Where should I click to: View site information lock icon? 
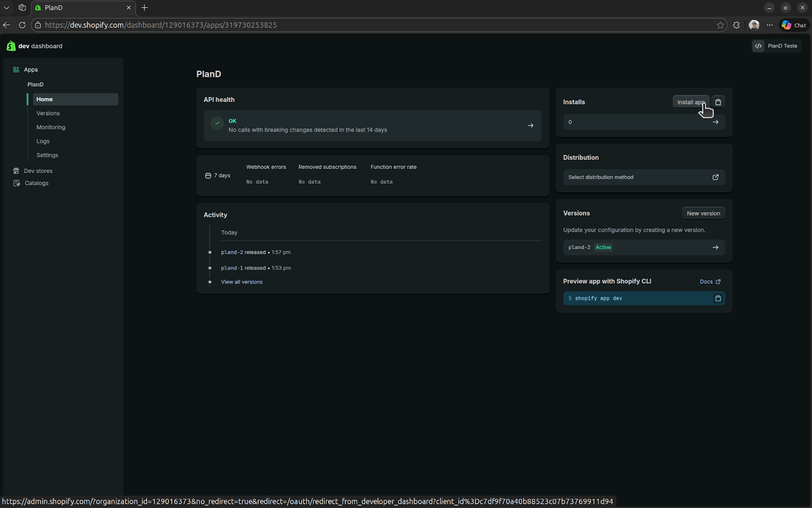pyautogui.click(x=38, y=25)
